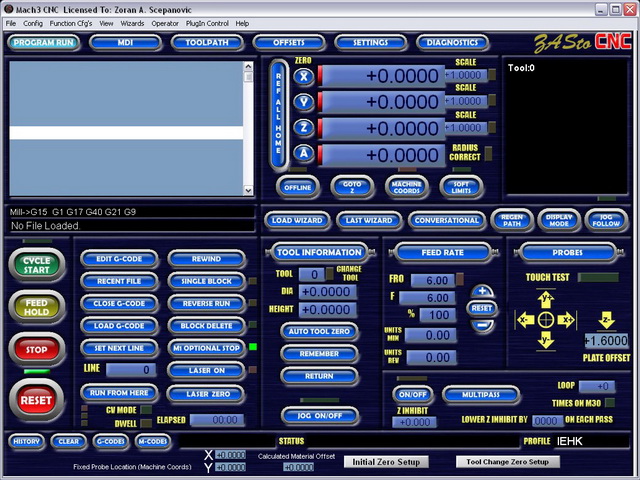Zero the Z axis with the Z button
Image resolution: width=640 pixels, height=480 pixels.
[x=303, y=128]
